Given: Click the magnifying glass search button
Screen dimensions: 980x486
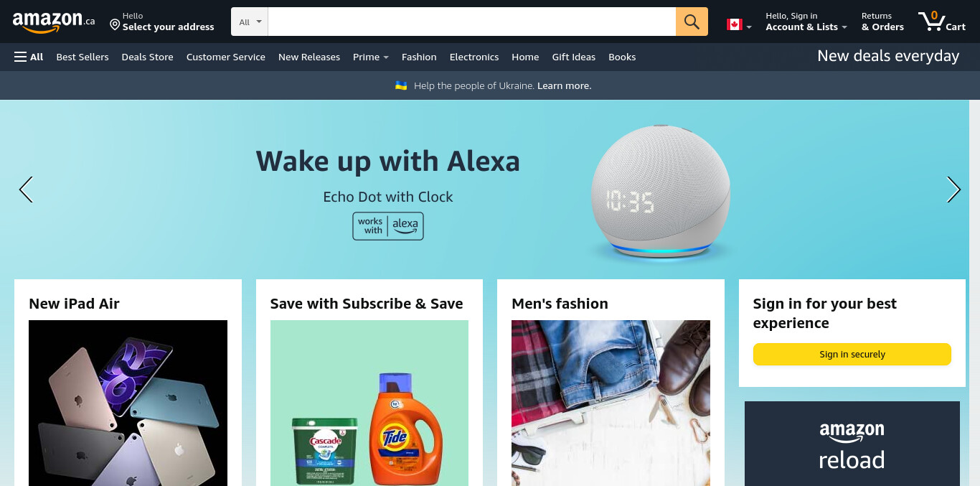Looking at the screenshot, I should click(x=692, y=22).
